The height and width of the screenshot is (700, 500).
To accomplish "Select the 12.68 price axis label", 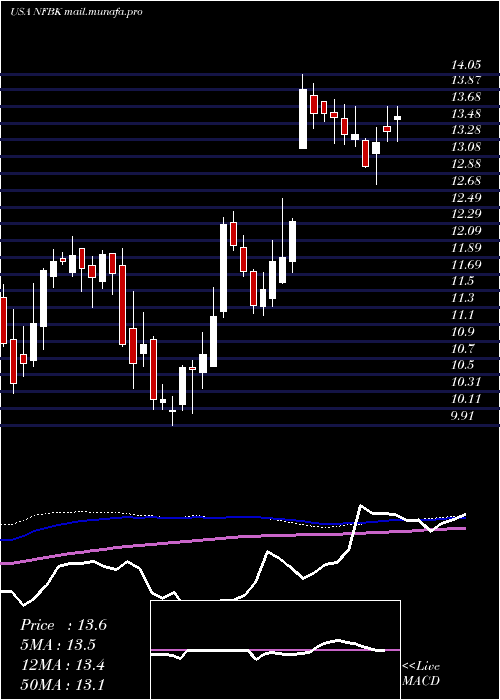I will tap(466, 181).
